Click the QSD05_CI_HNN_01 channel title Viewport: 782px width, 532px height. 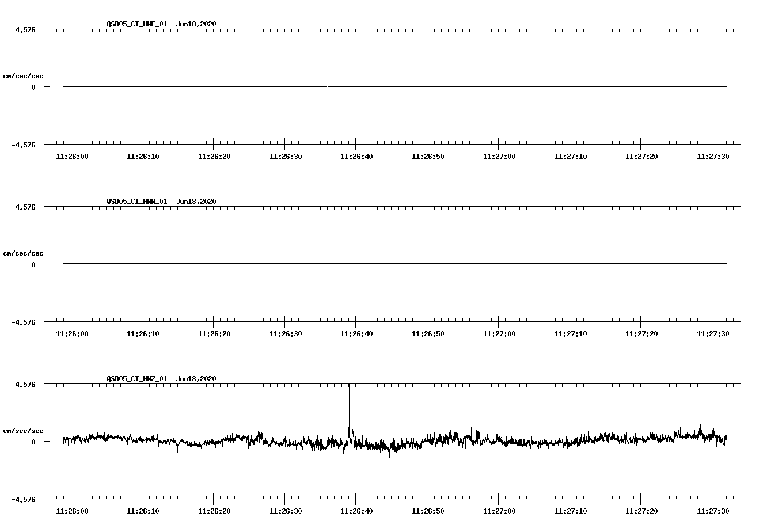[137, 202]
